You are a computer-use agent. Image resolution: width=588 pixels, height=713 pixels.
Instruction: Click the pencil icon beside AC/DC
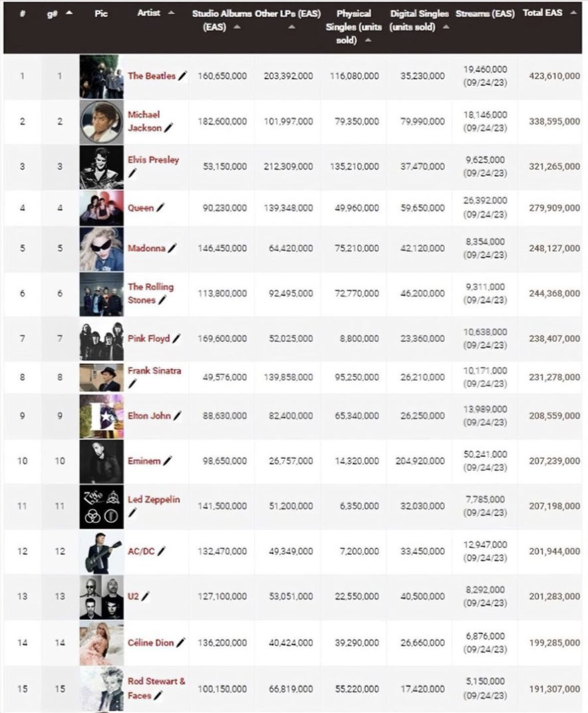[162, 551]
